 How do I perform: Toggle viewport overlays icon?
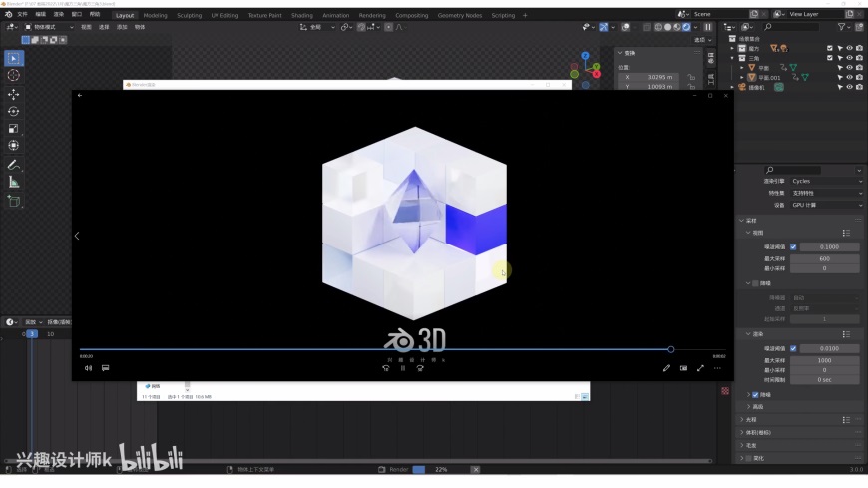[x=625, y=27]
